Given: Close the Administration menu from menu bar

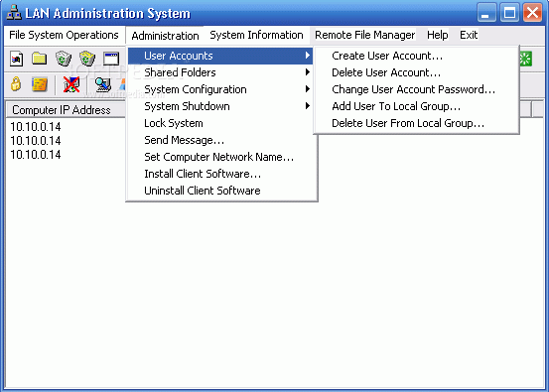Looking at the screenshot, I should click(165, 36).
